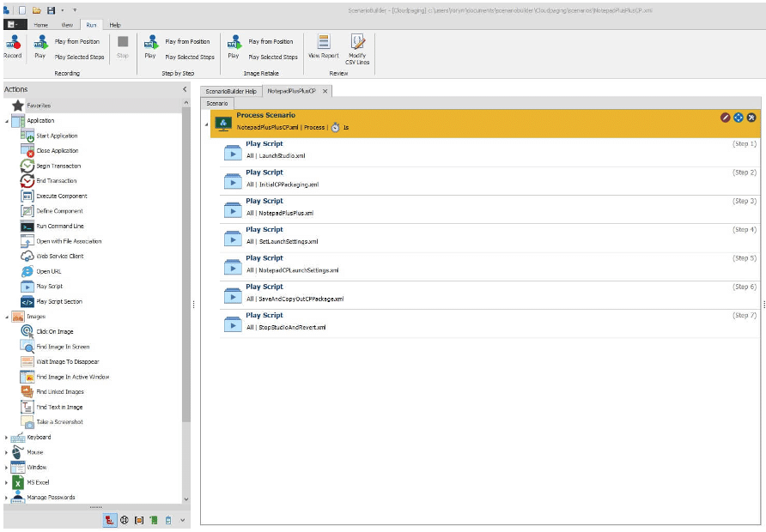Click the pencil edit icon on Process Scenario

tap(725, 118)
